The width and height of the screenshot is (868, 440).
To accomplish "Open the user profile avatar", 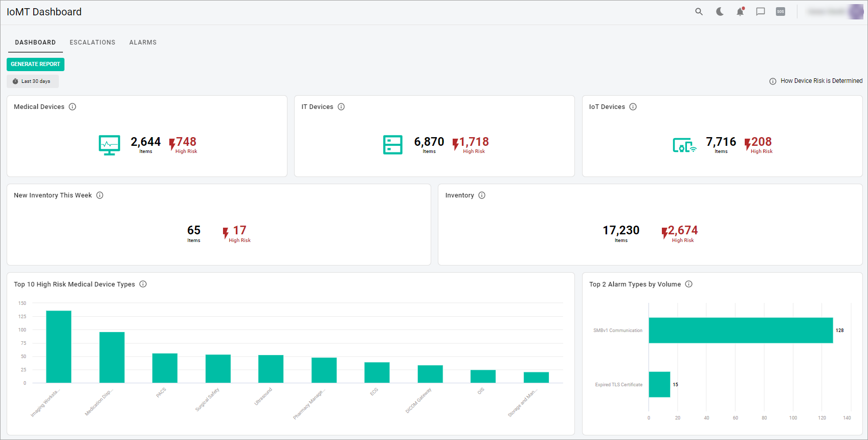I will pos(856,12).
